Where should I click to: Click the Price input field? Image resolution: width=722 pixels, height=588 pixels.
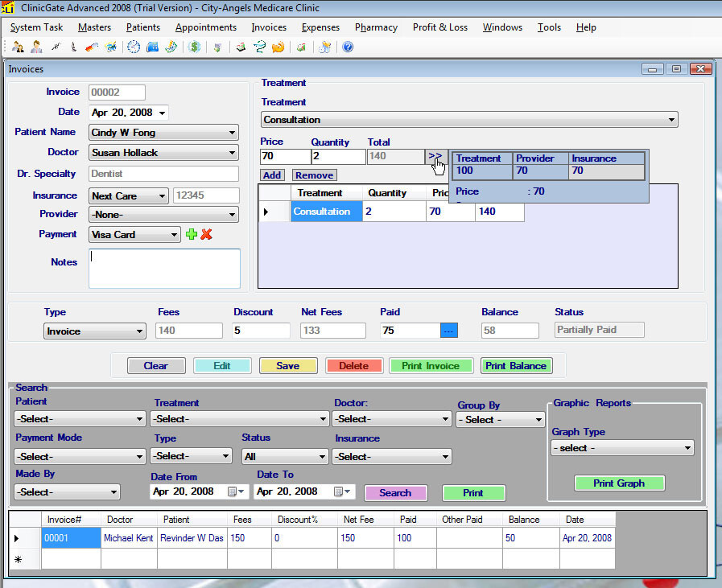click(286, 156)
